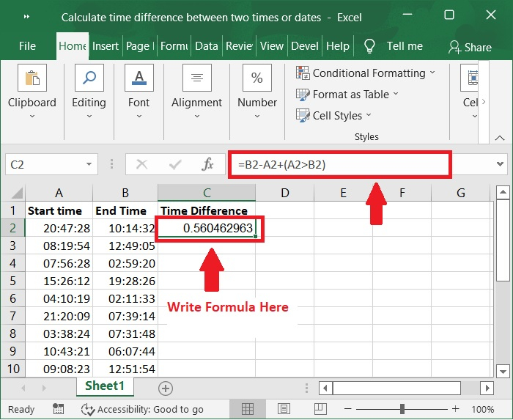Image resolution: width=513 pixels, height=420 pixels.
Task: Click the horizontal scrollbar thumb
Action: coord(396,388)
